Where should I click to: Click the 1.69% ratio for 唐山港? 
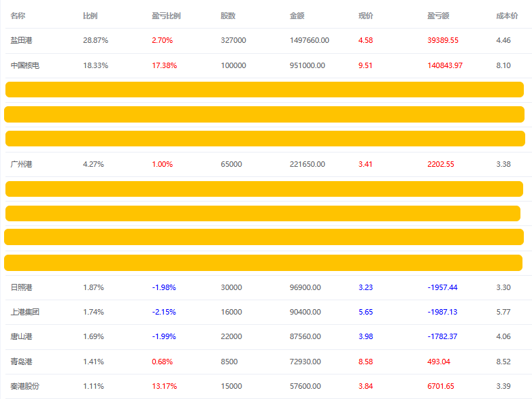[94, 336]
